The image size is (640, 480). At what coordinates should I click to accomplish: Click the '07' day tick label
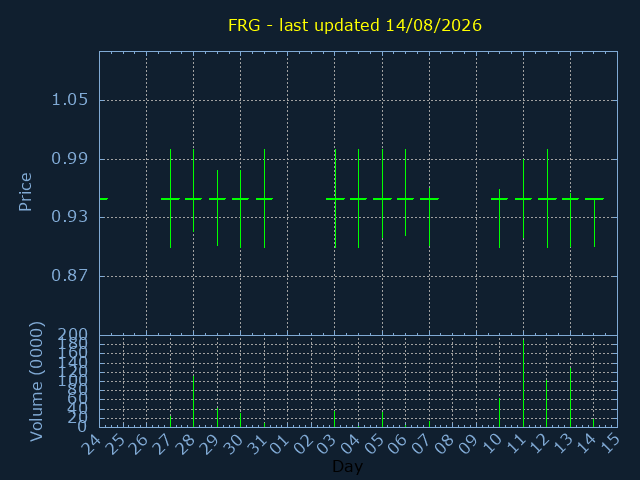pos(421,444)
